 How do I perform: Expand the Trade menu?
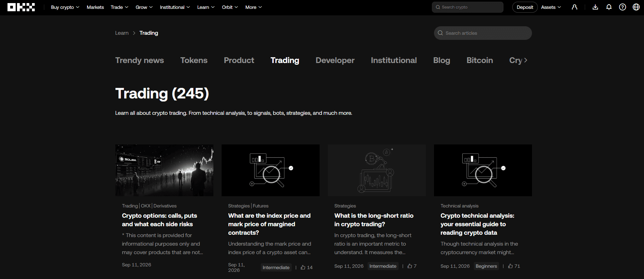(x=119, y=7)
